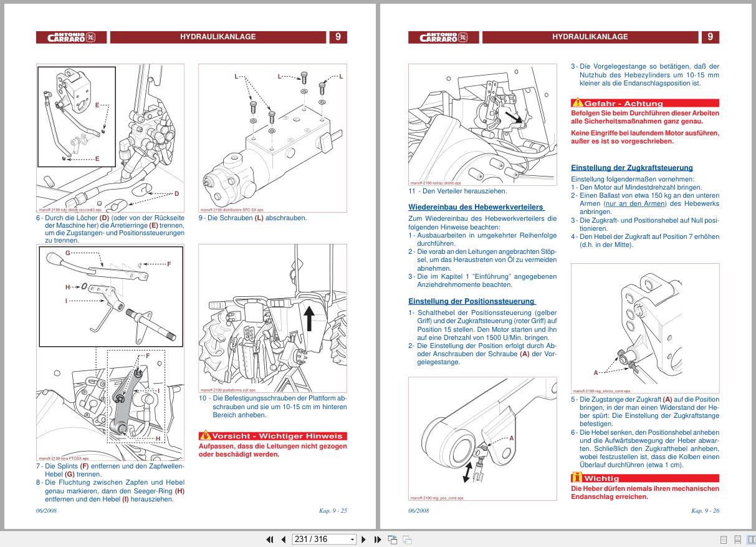Click the heading 'Einstellung der Positionssteuerung'

pyautogui.click(x=471, y=301)
